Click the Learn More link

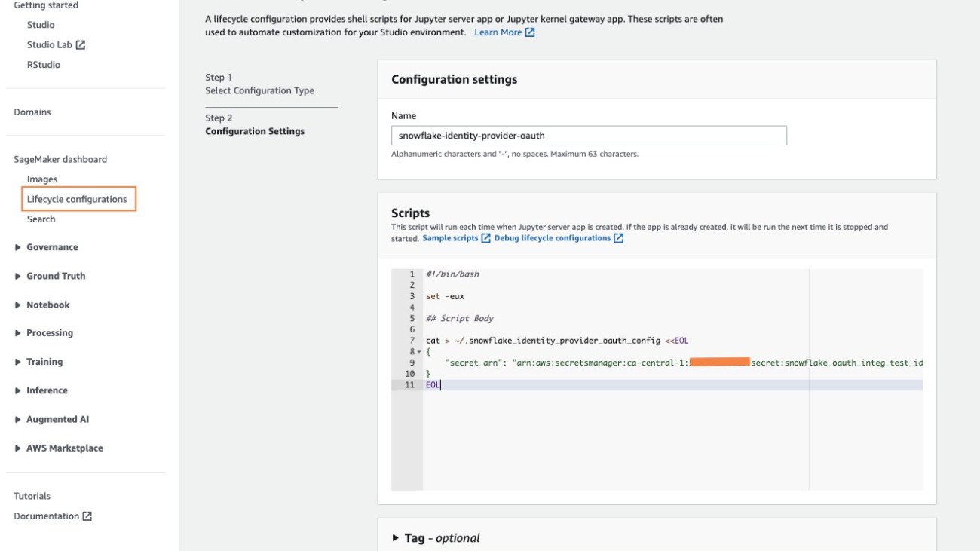498,33
